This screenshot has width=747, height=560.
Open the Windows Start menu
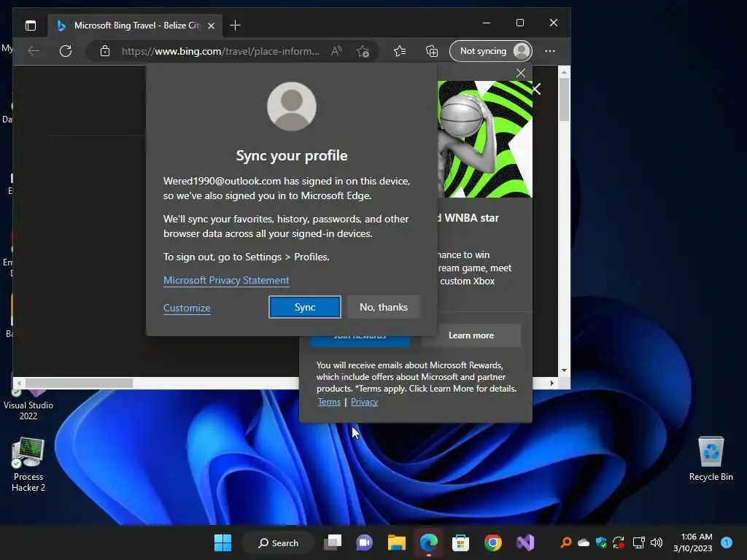222,542
